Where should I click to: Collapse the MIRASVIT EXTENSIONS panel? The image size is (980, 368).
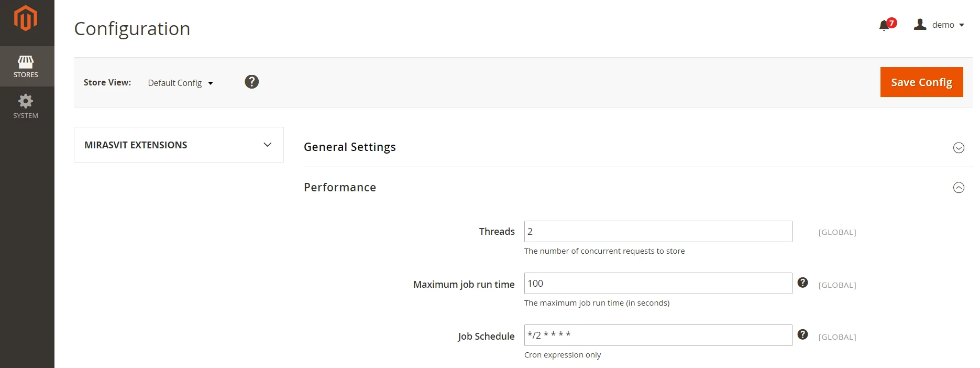point(267,145)
